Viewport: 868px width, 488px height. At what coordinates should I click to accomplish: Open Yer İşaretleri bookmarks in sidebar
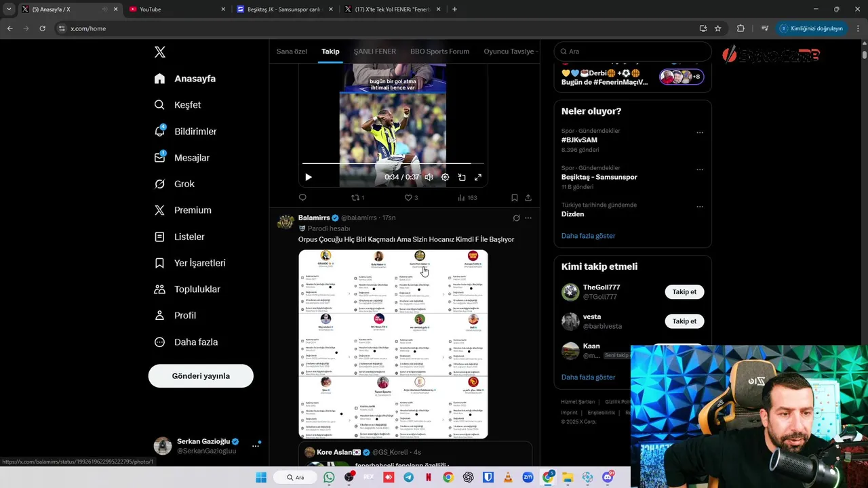pos(190,263)
